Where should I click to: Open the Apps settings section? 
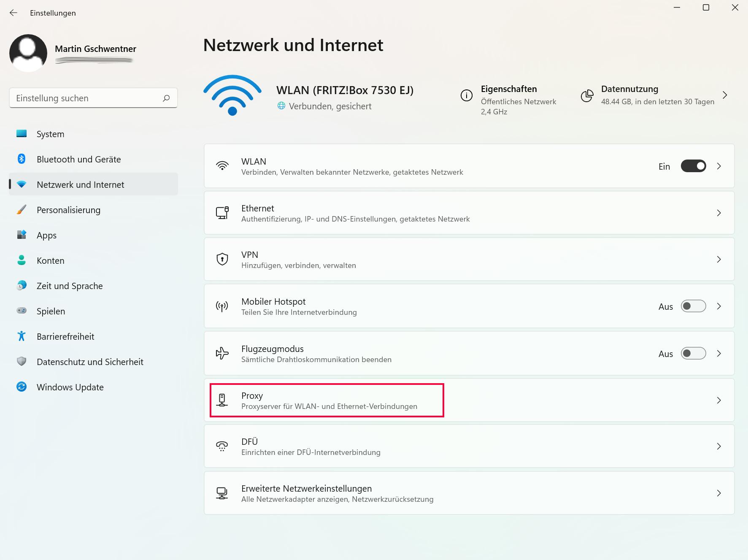pyautogui.click(x=46, y=235)
